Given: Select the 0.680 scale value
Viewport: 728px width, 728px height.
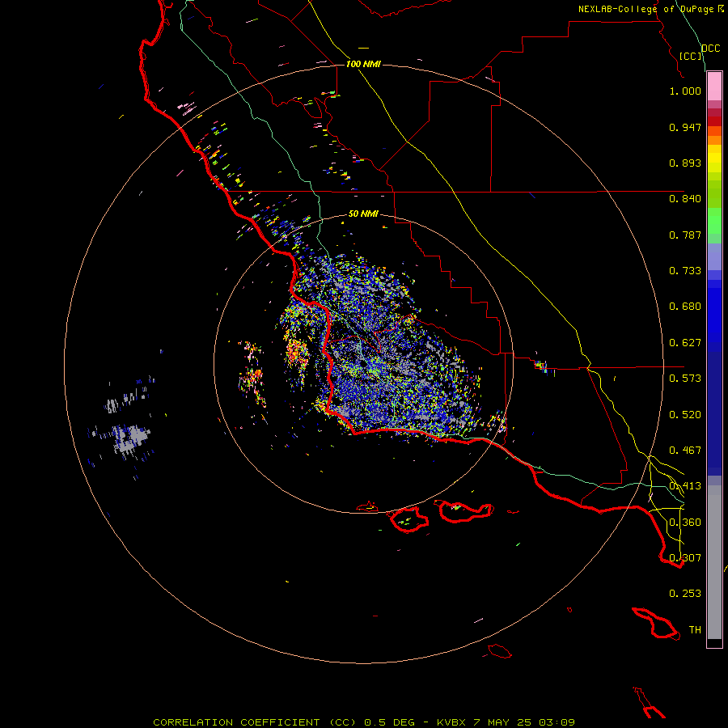Looking at the screenshot, I should pos(685,307).
